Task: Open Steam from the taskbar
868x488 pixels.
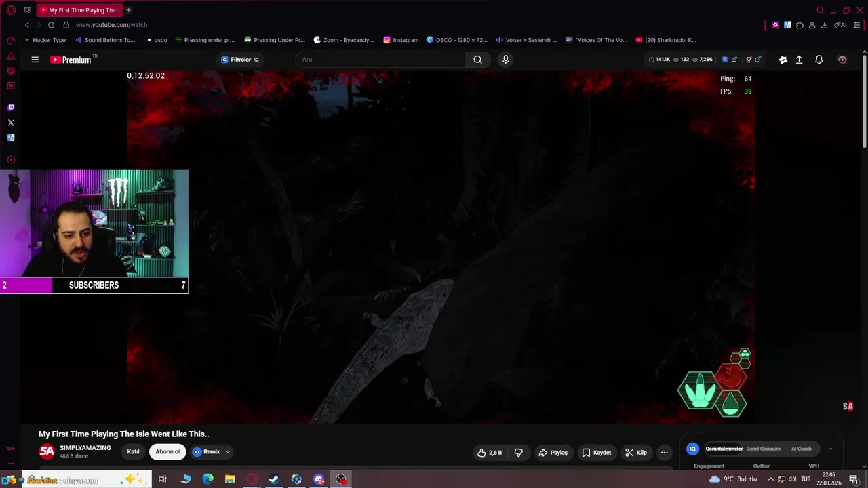Action: click(274, 479)
